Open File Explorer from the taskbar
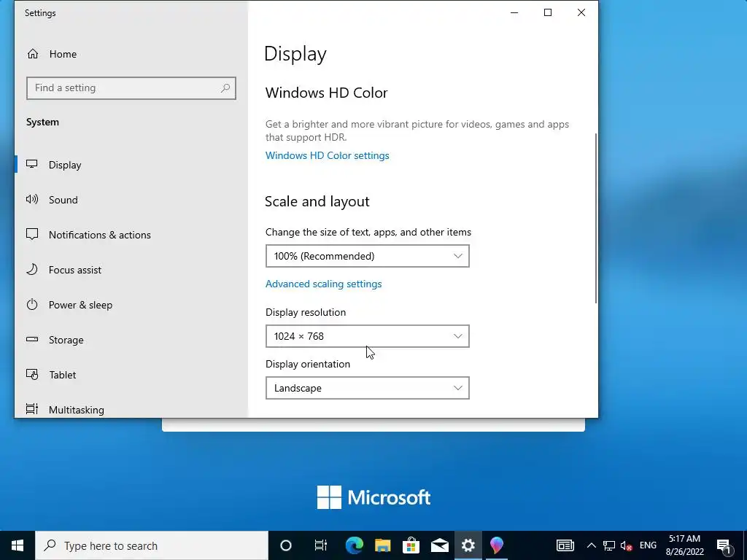Screen dimensions: 747x560 (382, 545)
